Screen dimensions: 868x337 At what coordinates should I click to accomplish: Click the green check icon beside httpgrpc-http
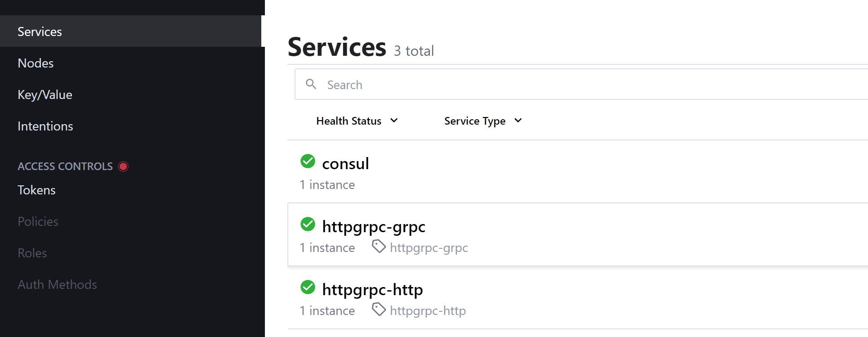308,287
